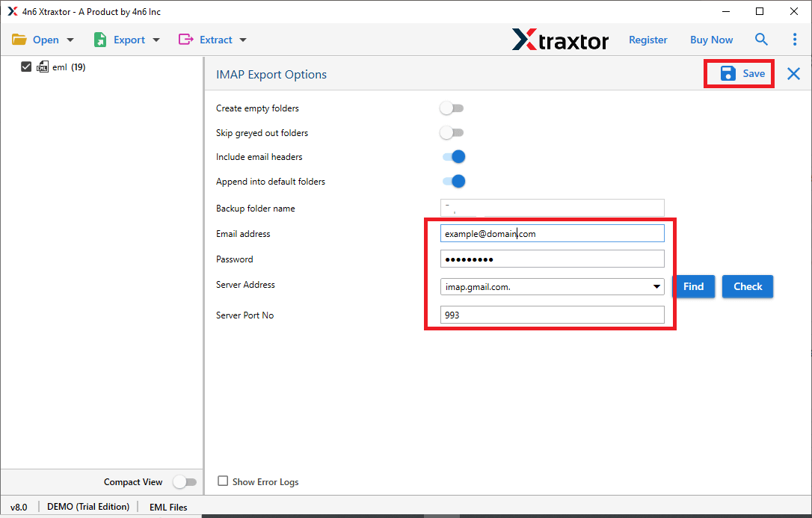The image size is (812, 518).
Task: Click the Open folder icon
Action: point(19,40)
